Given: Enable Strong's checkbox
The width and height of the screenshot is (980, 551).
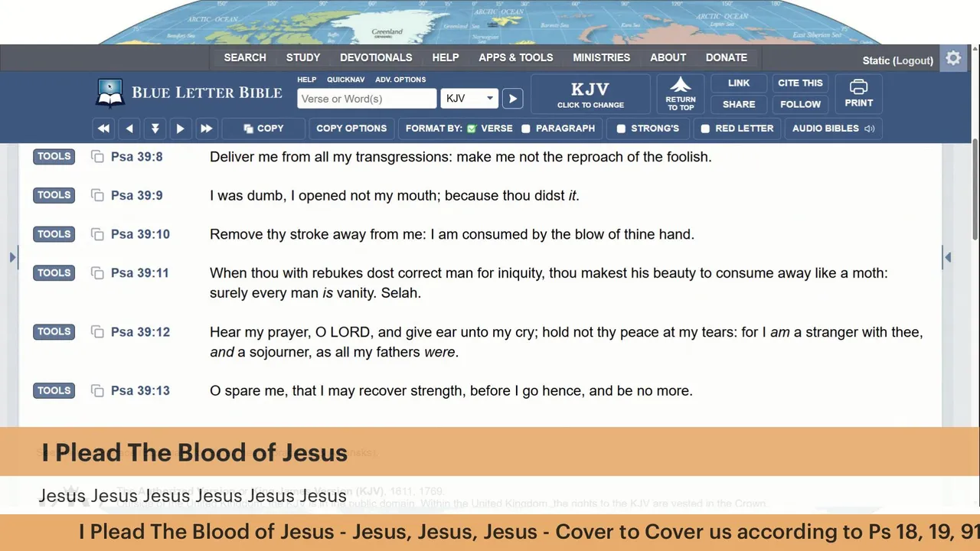Looking at the screenshot, I should pyautogui.click(x=621, y=129).
